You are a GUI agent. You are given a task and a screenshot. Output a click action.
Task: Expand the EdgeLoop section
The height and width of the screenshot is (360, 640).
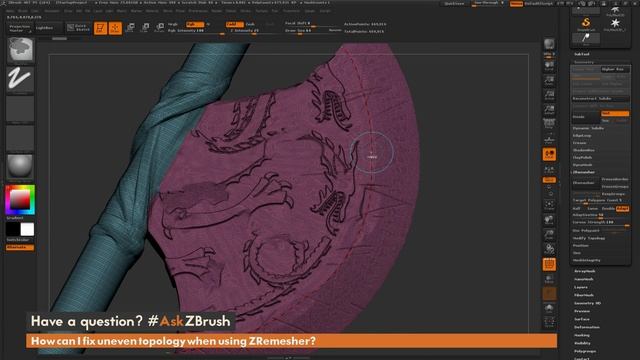582,136
